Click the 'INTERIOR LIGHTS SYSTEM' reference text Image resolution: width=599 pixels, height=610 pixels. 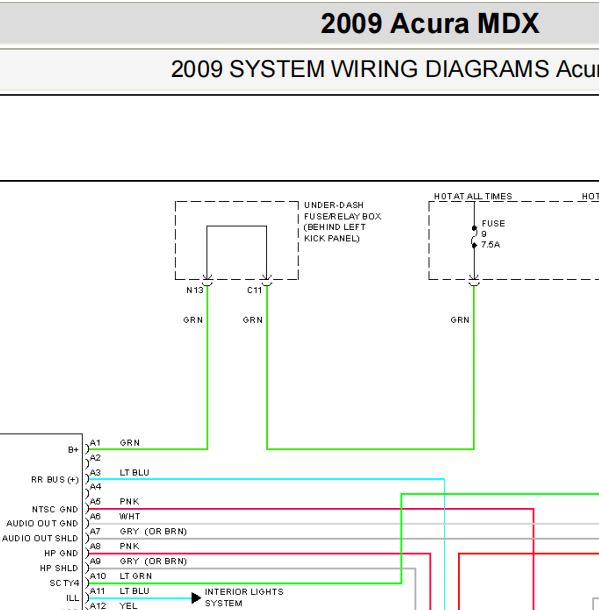coord(244,598)
